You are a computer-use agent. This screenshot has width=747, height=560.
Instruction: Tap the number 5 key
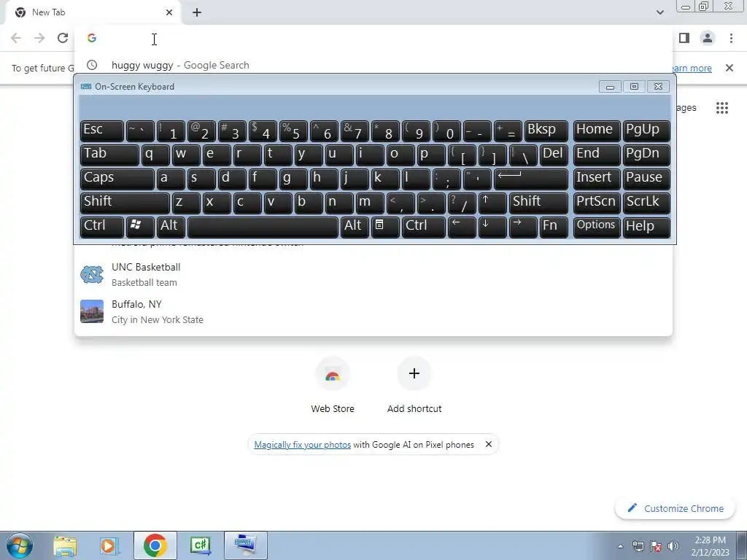[x=293, y=131]
